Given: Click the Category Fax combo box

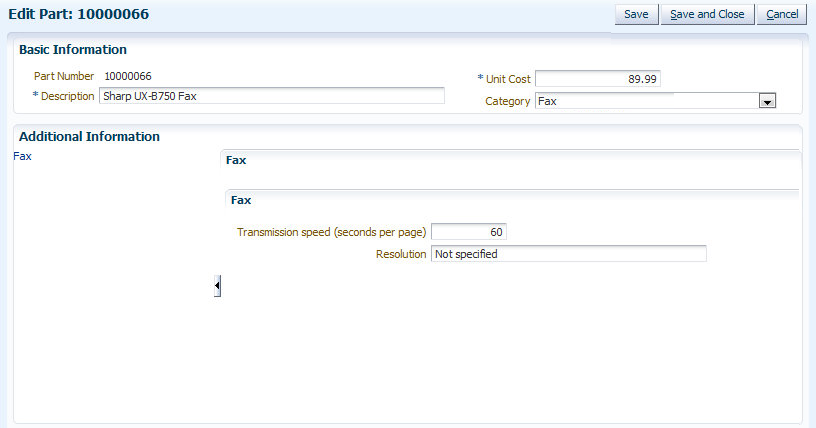Looking at the screenshot, I should 655,101.
